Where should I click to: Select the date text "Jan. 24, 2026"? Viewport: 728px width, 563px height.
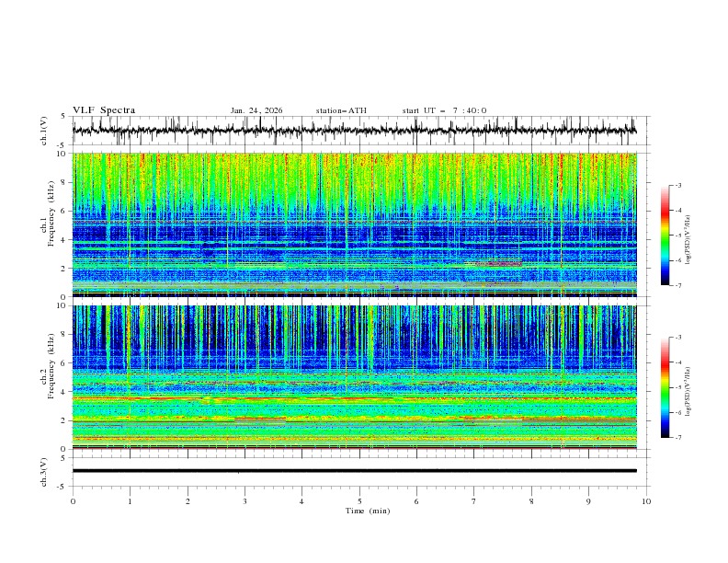coord(256,110)
